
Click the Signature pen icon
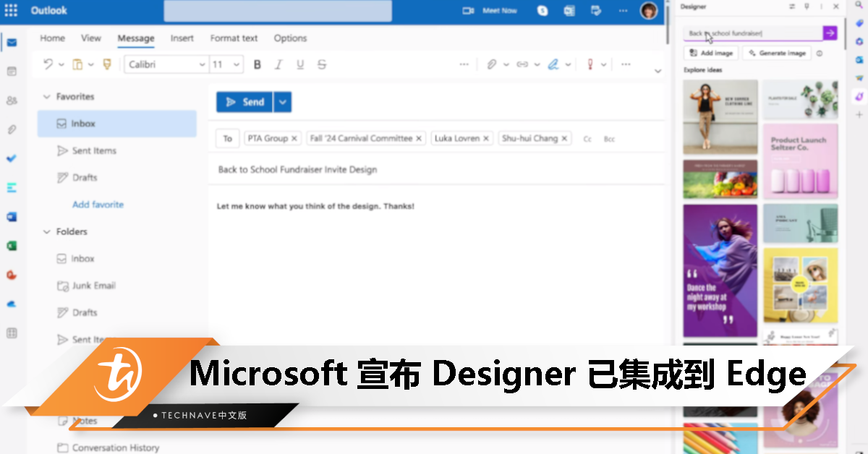pyautogui.click(x=553, y=64)
